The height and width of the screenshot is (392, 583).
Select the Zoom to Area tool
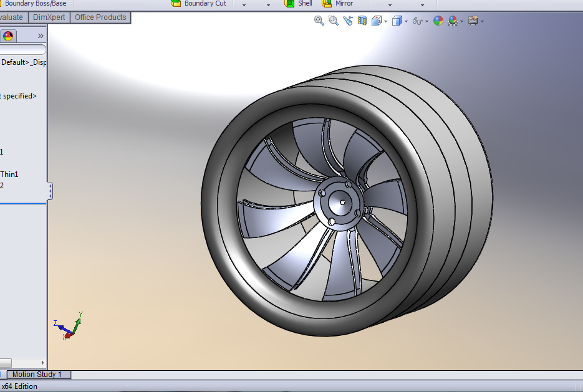click(333, 21)
